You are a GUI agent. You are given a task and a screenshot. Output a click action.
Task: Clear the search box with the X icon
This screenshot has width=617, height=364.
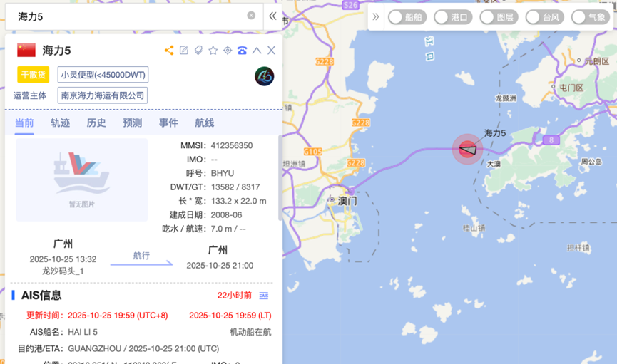click(251, 16)
